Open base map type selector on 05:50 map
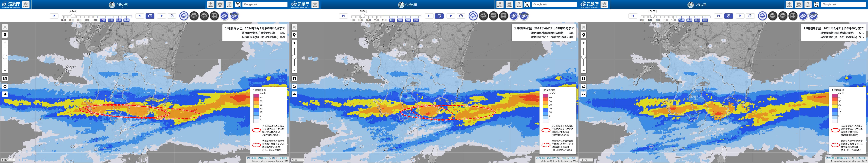This screenshot has height=163, width=868. [294, 79]
